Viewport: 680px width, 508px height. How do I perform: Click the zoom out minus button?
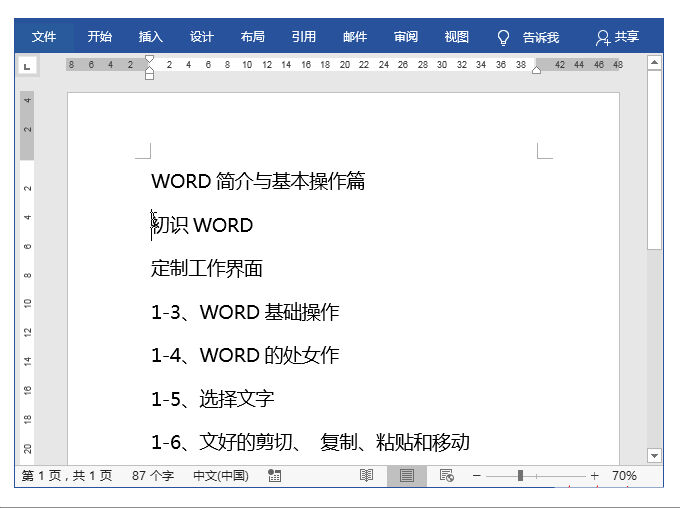coord(477,476)
